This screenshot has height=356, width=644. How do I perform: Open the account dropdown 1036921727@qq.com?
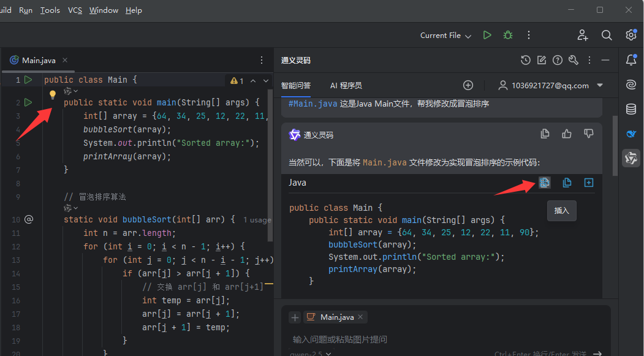pyautogui.click(x=550, y=85)
